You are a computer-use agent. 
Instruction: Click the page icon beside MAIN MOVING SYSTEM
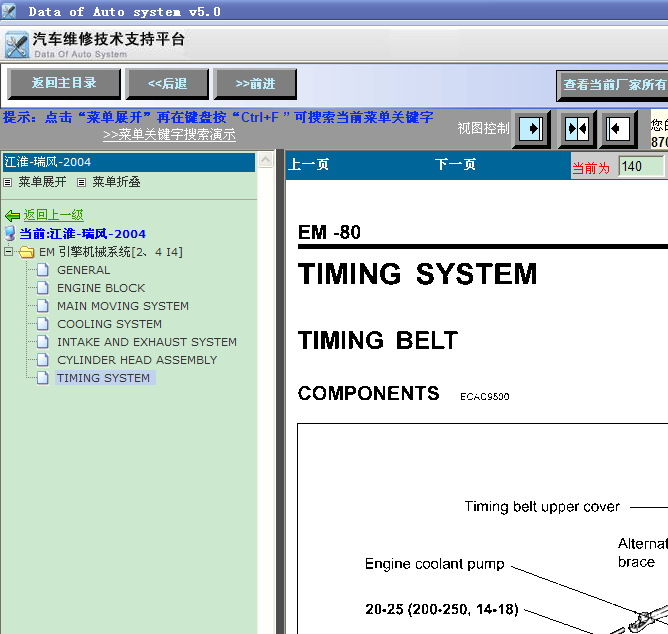pyautogui.click(x=43, y=305)
